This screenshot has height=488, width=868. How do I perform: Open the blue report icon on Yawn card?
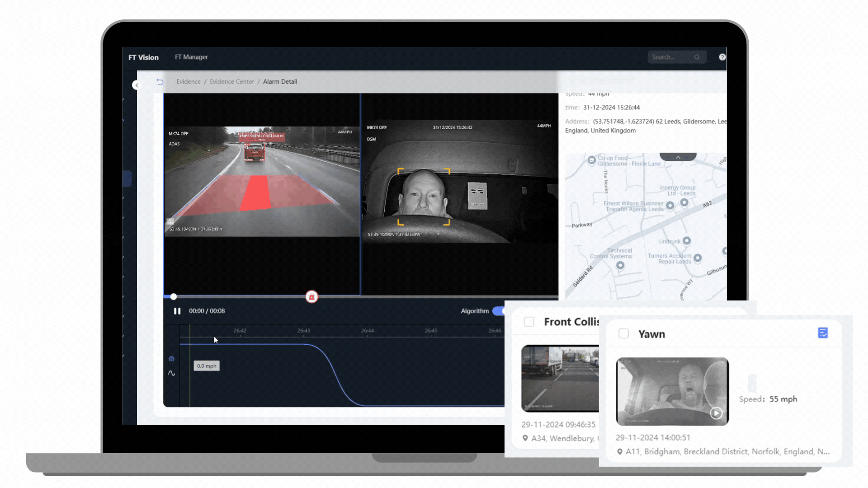click(x=823, y=333)
